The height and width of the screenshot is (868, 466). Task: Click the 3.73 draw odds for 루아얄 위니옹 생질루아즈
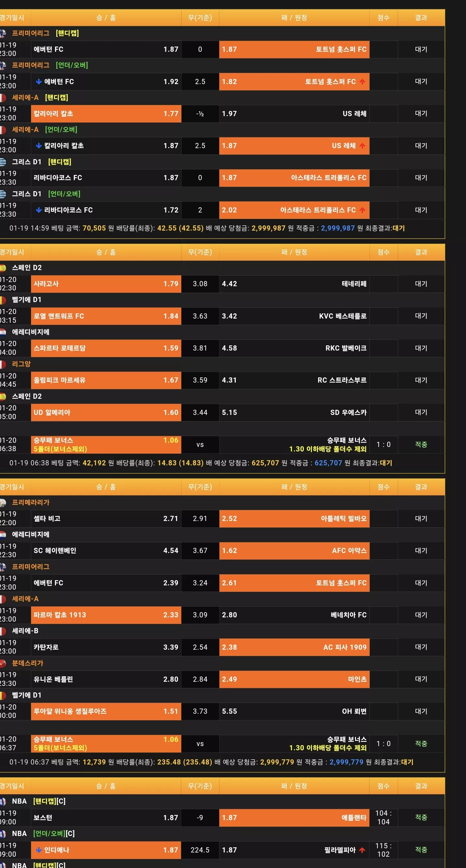(x=200, y=711)
